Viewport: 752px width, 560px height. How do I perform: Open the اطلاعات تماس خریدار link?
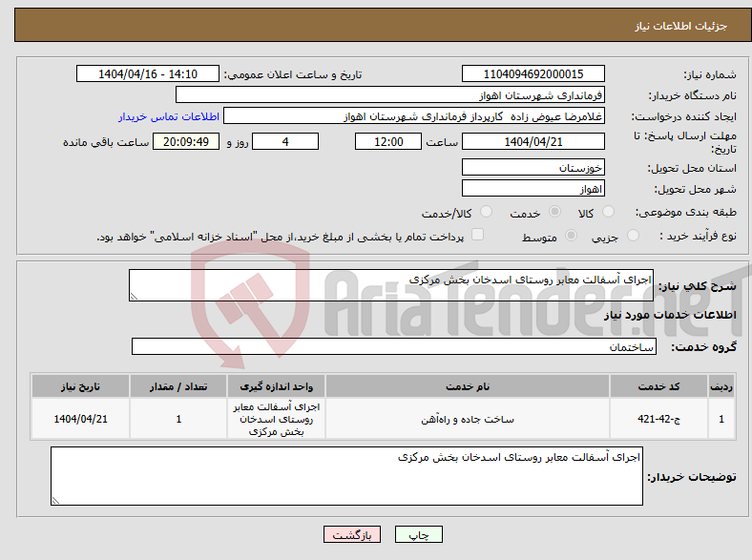click(169, 116)
